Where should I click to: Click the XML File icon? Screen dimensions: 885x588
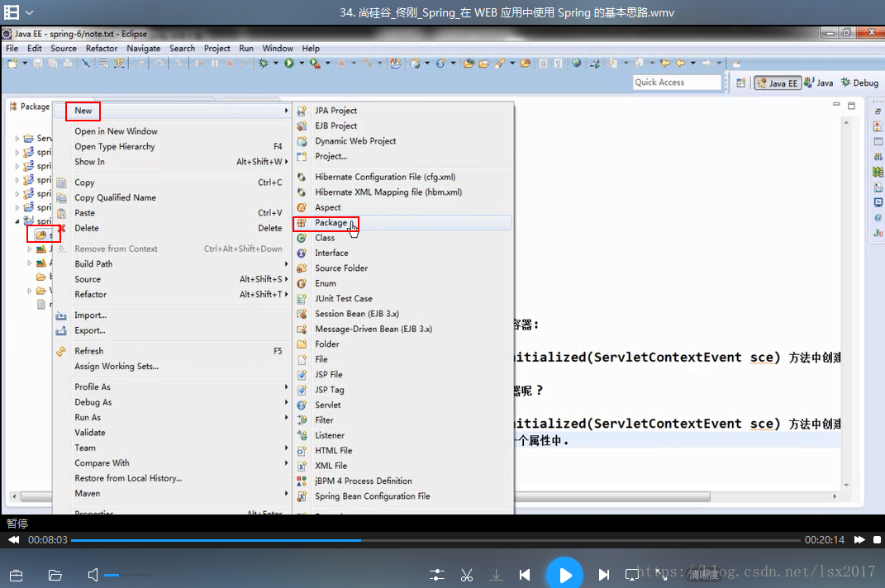pyautogui.click(x=302, y=466)
